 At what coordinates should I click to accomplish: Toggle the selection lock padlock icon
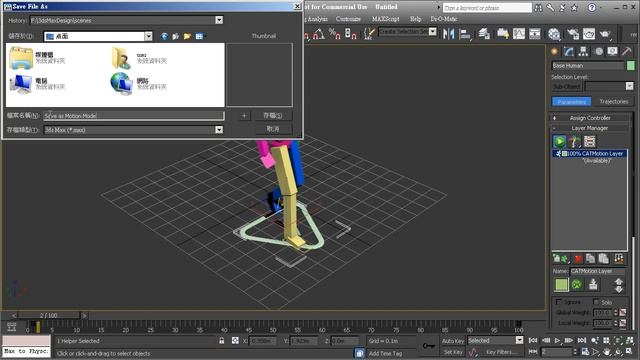click(x=222, y=340)
